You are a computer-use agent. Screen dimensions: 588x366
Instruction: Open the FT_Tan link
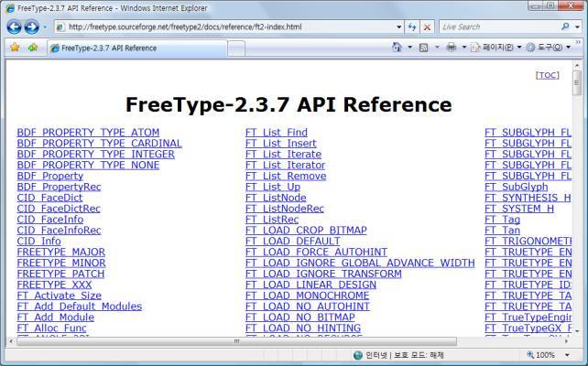pos(503,231)
